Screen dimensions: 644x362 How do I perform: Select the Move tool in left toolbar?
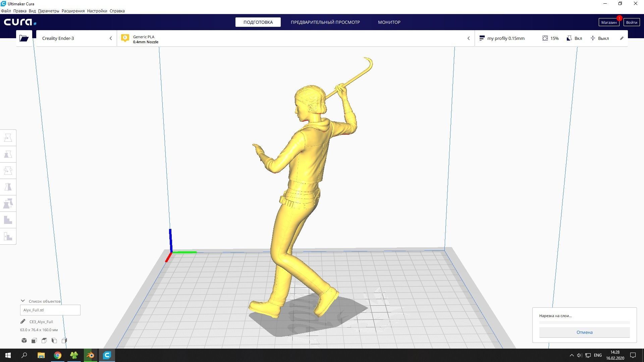8,138
